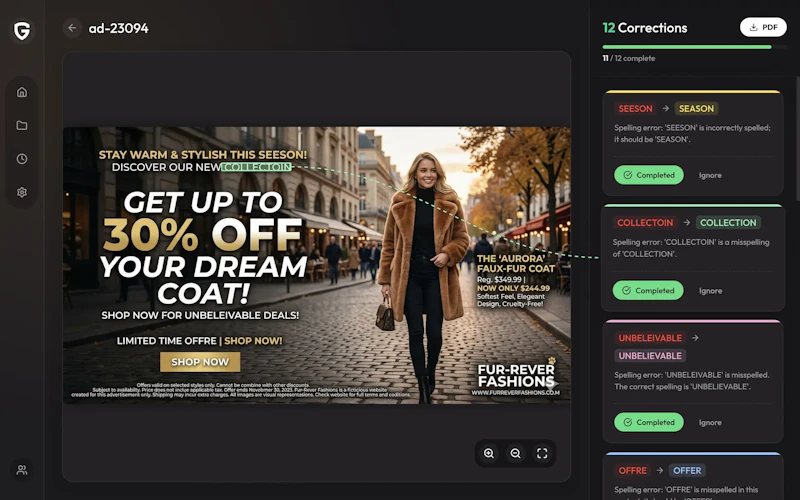This screenshot has width=800, height=500.
Task: Open the folder icon in sidebar
Action: (22, 126)
